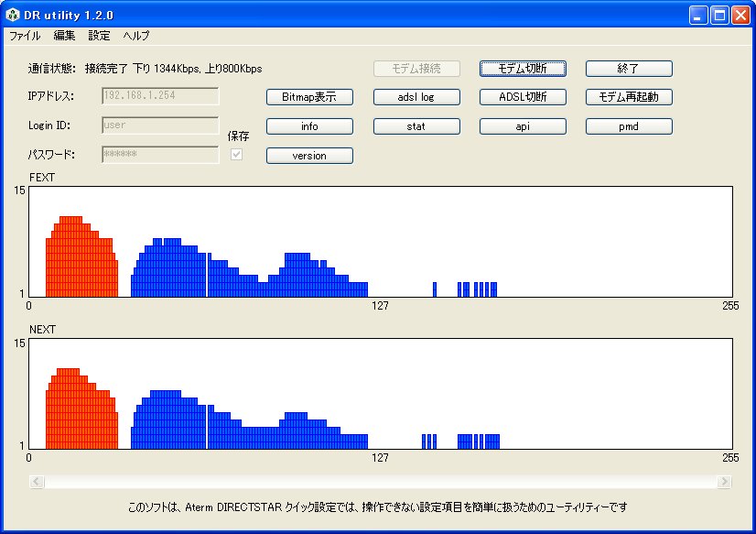Click the disabled モデム接続 button
This screenshot has width=756, height=534.
pos(416,69)
